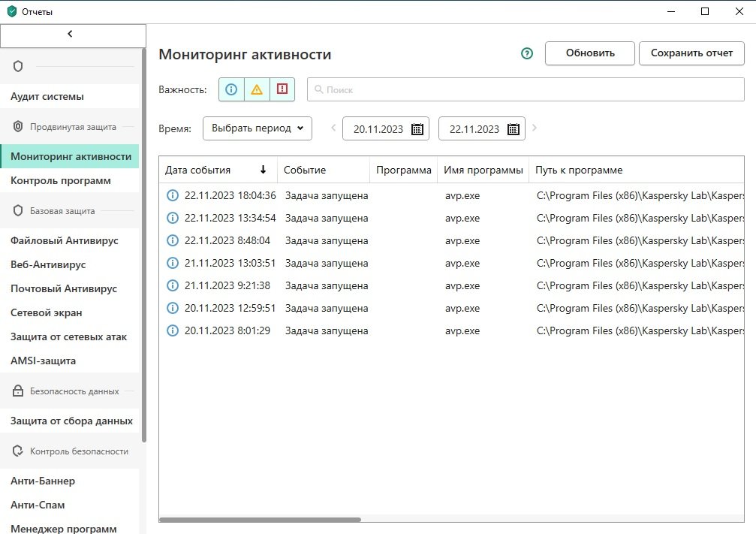Open the Выбрать период dropdown

(257, 128)
